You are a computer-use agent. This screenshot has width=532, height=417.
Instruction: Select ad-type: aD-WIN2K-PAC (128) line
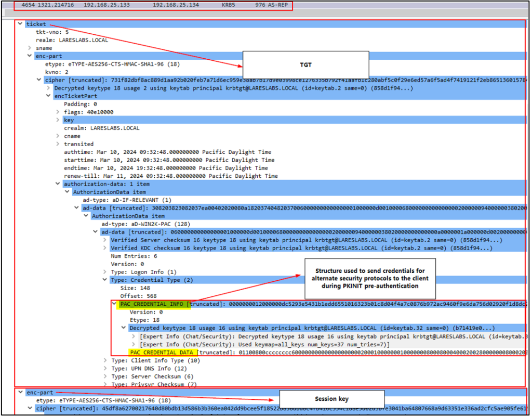pos(146,224)
